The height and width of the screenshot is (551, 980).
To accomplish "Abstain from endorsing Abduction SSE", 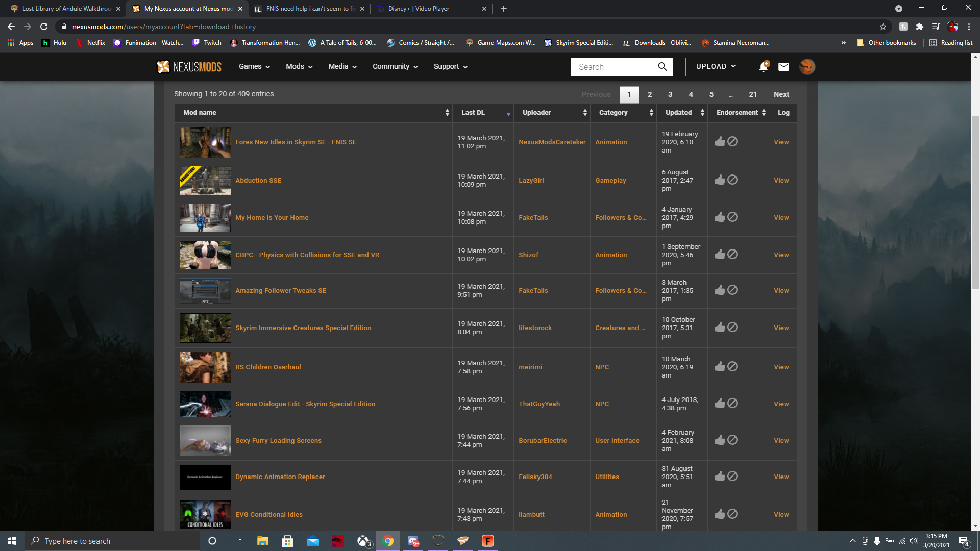I will coord(732,180).
